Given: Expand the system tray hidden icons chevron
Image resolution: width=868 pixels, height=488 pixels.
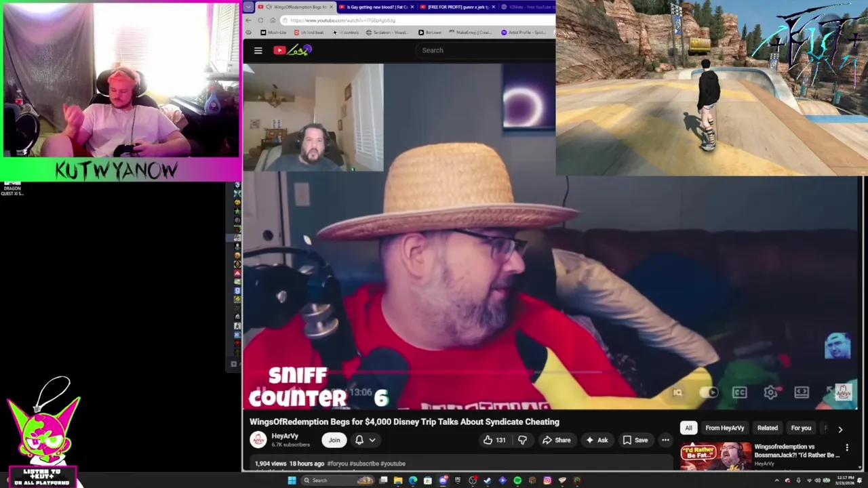Looking at the screenshot, I should pos(777,481).
